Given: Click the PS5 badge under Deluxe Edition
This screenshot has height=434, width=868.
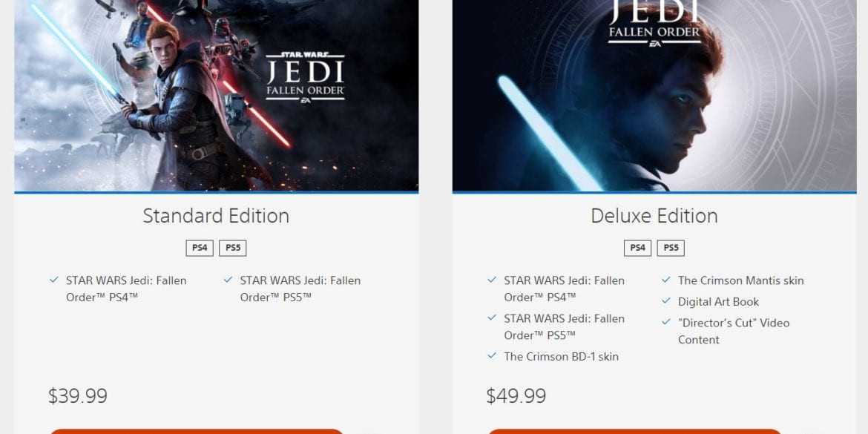Looking at the screenshot, I should pos(671,248).
